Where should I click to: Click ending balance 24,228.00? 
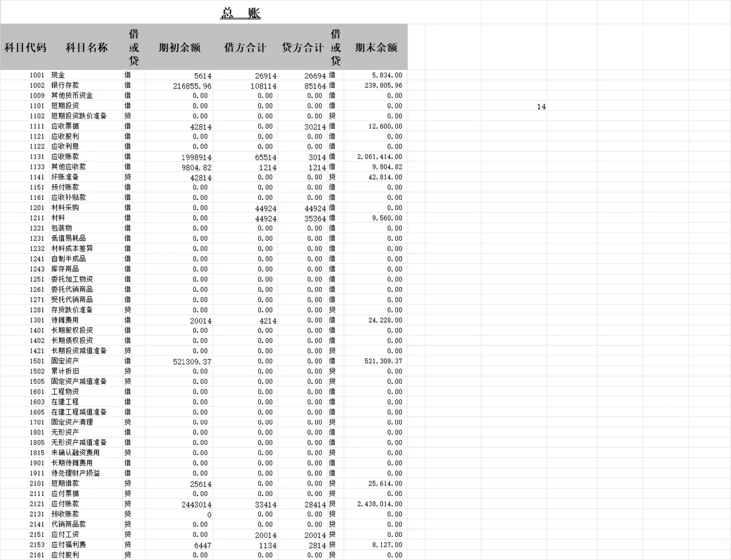(385, 320)
